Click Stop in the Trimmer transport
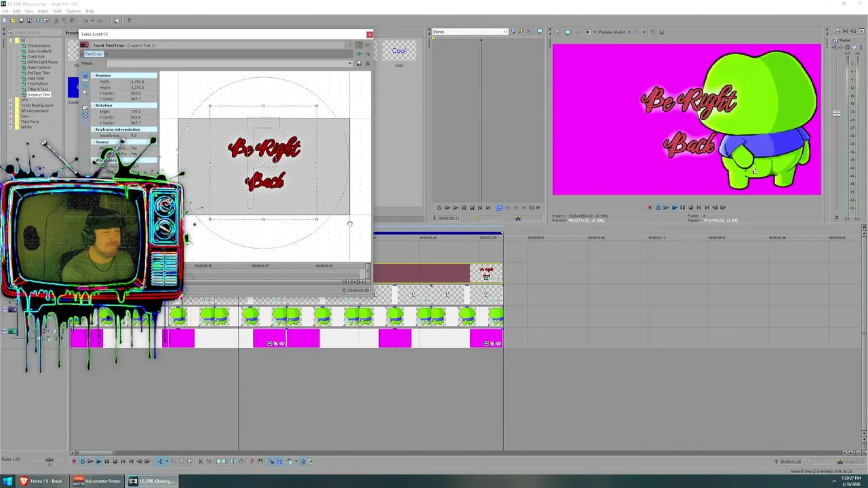Screen dimensions: 868x488 pyautogui.click(x=472, y=207)
